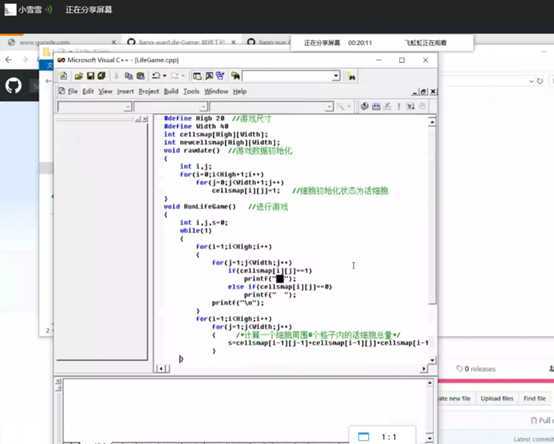
Task: Click the Copy toolbar icon
Action: click(129, 76)
